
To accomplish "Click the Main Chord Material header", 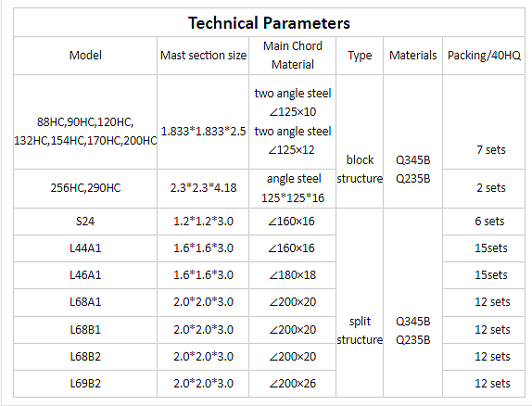I will 293,56.
